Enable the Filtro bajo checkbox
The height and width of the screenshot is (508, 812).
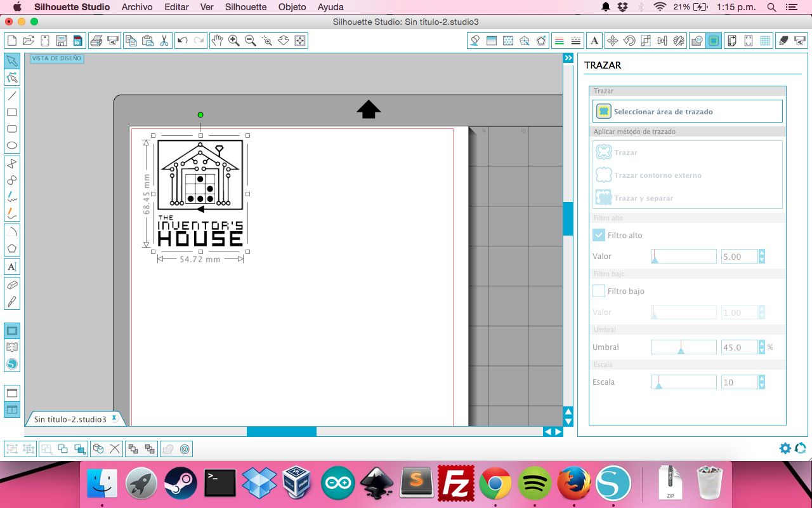click(599, 291)
